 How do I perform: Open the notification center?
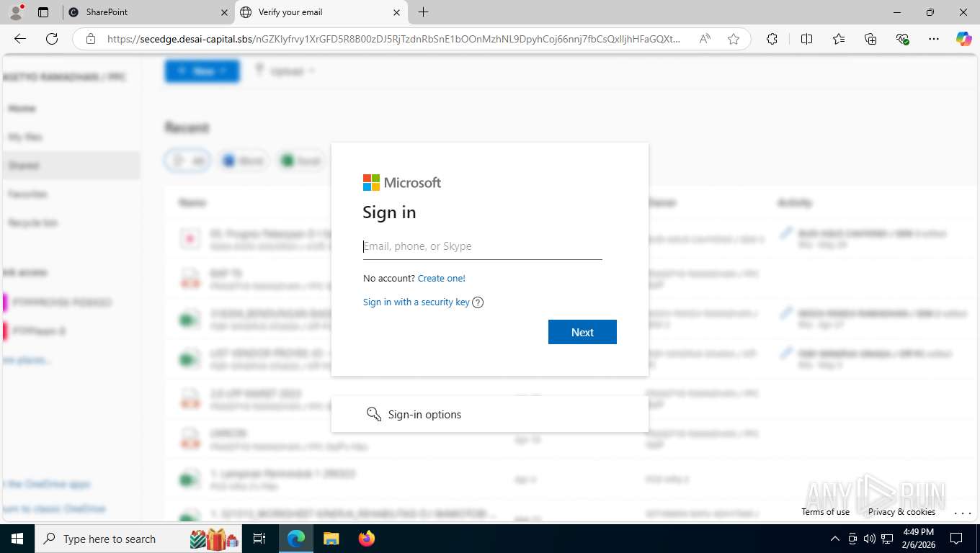tap(956, 539)
